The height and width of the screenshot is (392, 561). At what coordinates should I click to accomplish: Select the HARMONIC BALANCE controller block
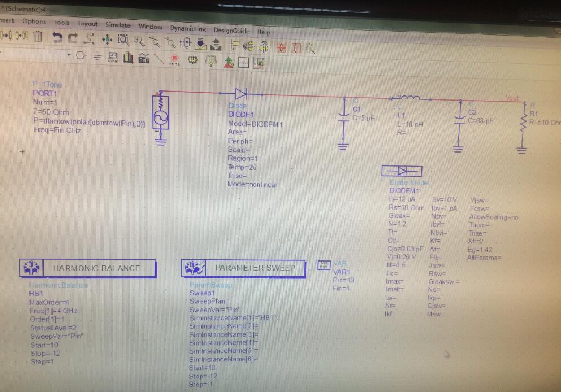coord(88,268)
